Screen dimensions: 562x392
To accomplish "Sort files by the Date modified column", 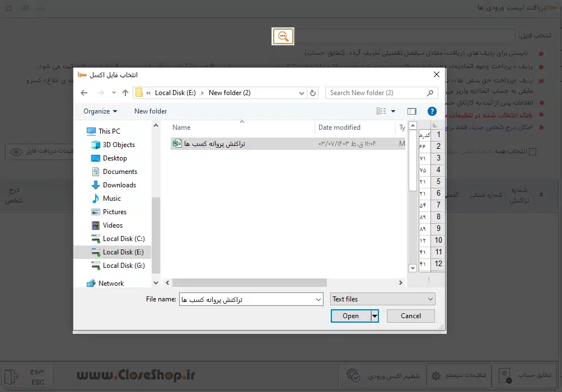I will click(x=339, y=127).
